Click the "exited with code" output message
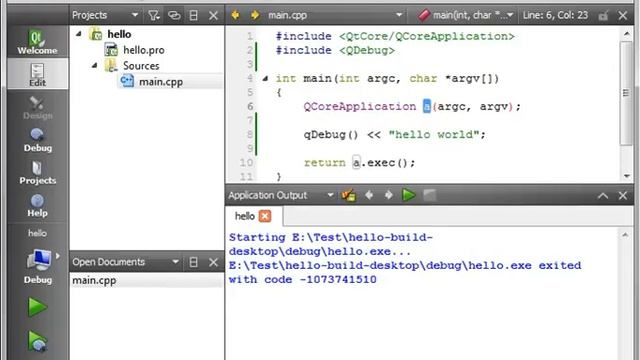The height and width of the screenshot is (360, 640). [x=404, y=272]
